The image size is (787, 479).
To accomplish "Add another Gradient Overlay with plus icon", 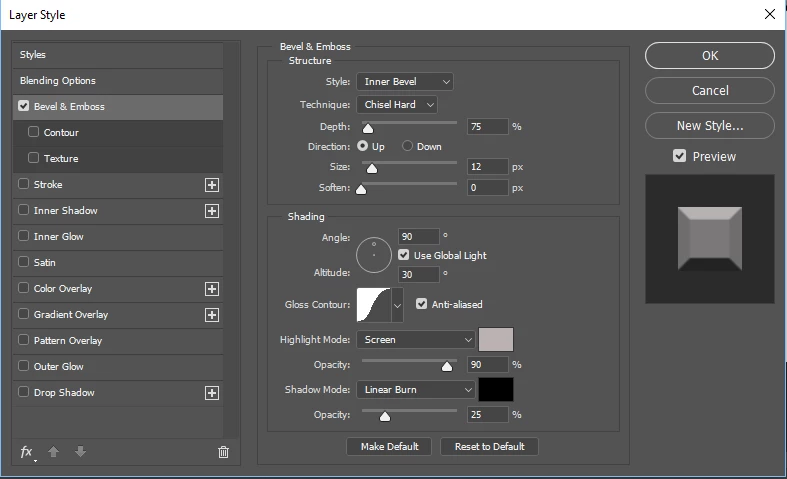I will point(212,315).
